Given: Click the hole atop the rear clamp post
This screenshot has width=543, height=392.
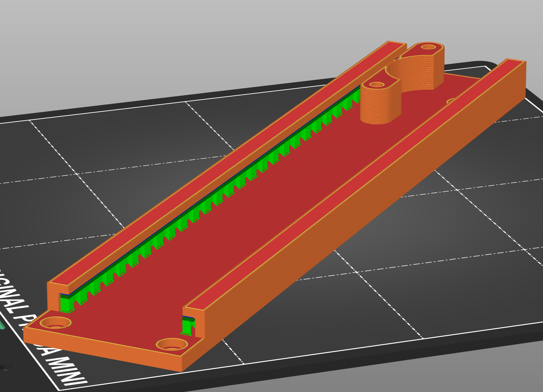Looking at the screenshot, I should tap(428, 47).
